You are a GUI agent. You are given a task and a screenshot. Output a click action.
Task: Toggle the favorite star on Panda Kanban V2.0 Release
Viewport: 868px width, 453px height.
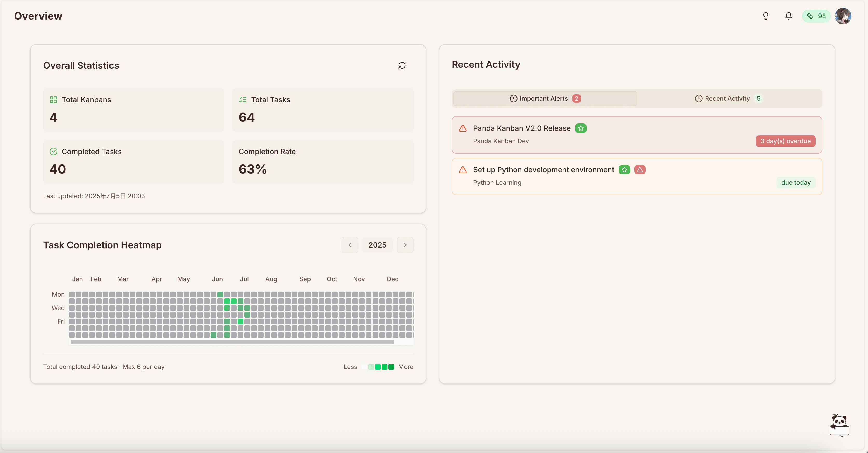[x=581, y=128]
